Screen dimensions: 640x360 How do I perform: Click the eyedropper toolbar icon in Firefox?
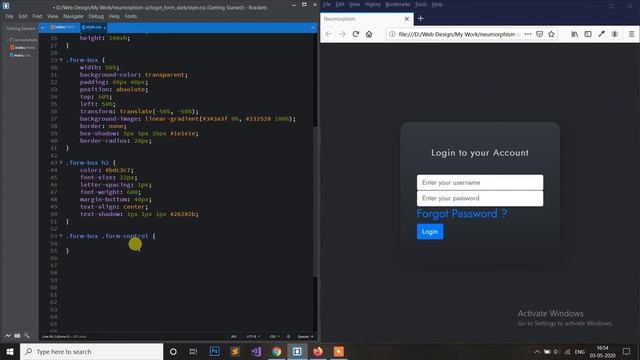[x=601, y=34]
